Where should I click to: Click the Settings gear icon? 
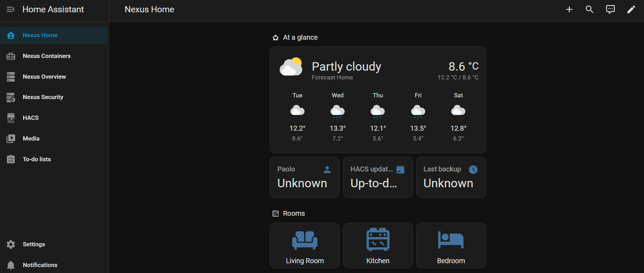[11, 244]
